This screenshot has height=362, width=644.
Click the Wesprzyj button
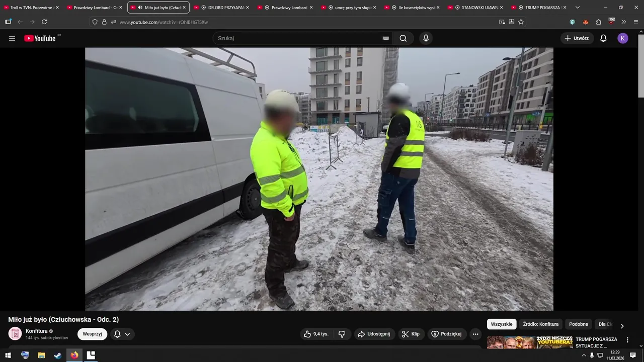click(x=92, y=334)
